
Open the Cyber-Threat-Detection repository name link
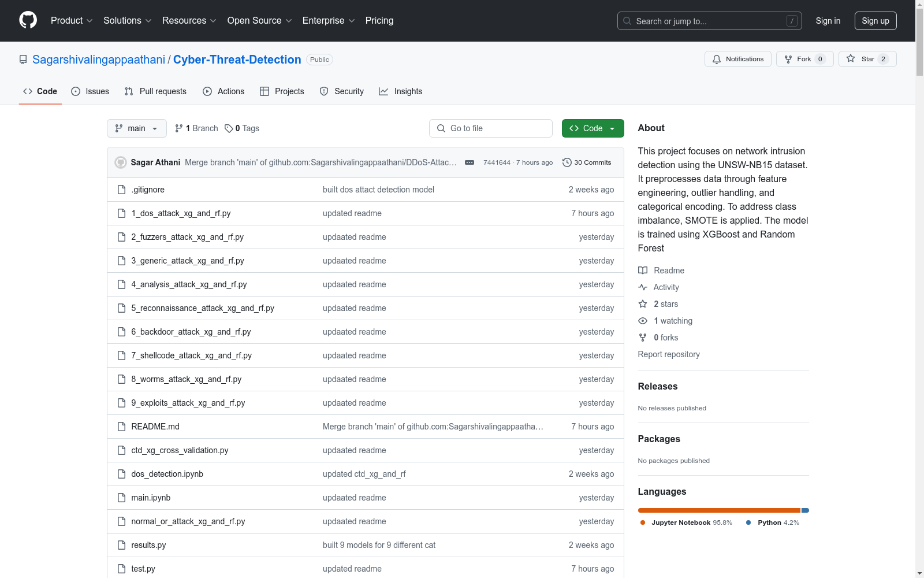coord(237,60)
